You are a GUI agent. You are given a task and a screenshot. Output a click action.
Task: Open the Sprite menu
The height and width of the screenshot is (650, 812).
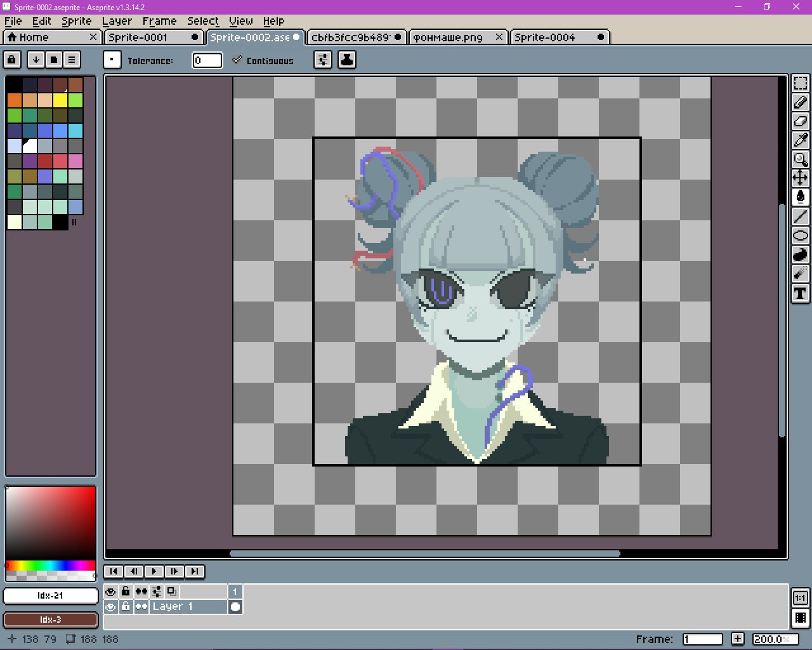click(76, 21)
